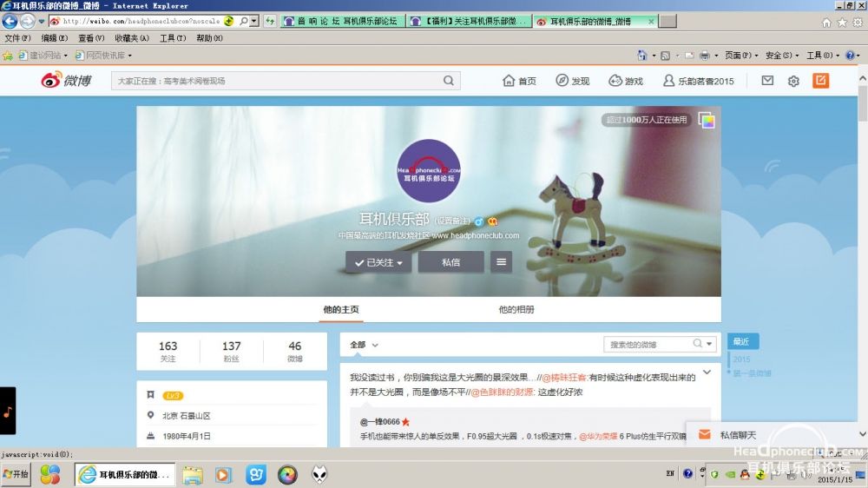Switch to the 音响论坛 耳机俱乐部论坛 browser tab
Screen dimensions: 868x488
pos(343,21)
